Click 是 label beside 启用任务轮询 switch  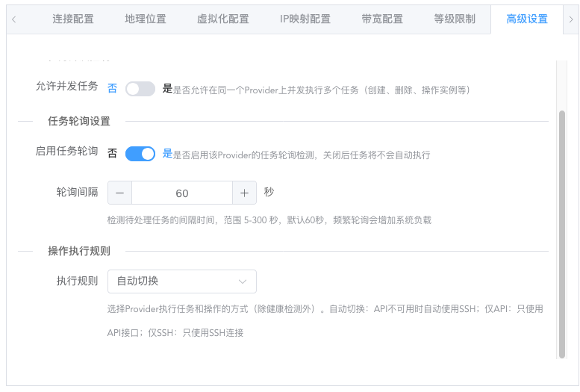point(167,154)
